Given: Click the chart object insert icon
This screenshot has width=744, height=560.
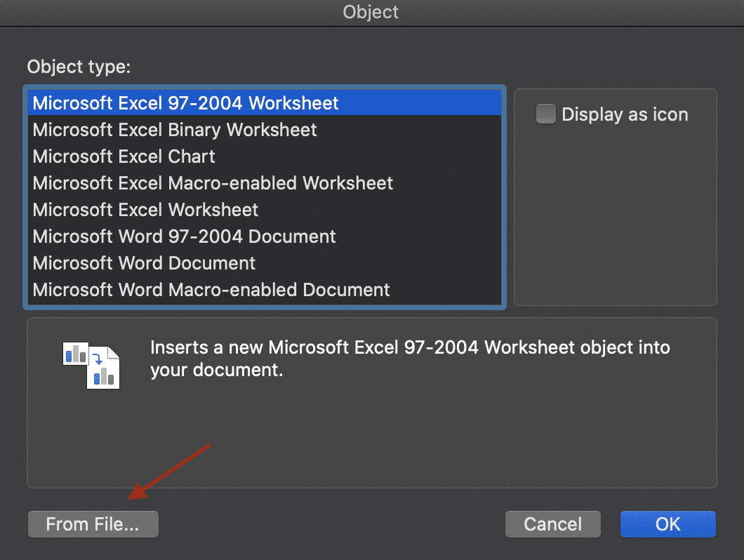Looking at the screenshot, I should [x=91, y=366].
